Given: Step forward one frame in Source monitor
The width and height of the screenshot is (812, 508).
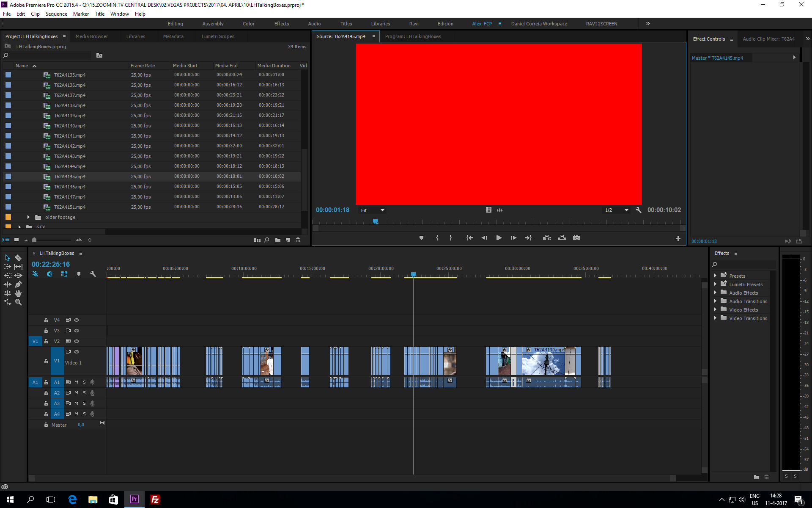Looking at the screenshot, I should click(x=513, y=238).
